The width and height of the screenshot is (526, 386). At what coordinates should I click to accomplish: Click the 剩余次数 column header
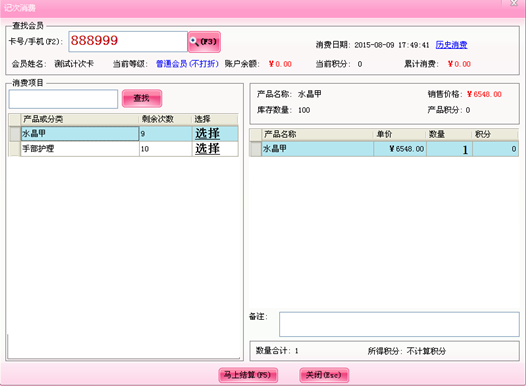coord(165,119)
